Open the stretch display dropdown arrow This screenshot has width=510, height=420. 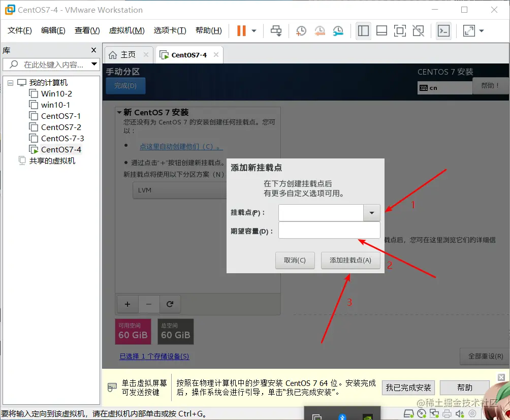click(x=482, y=31)
